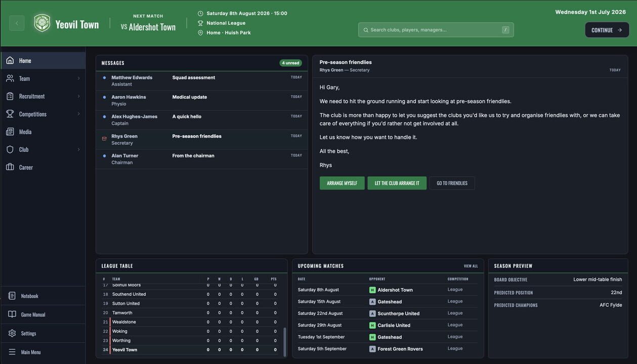Open A quick hello message

[x=202, y=120]
